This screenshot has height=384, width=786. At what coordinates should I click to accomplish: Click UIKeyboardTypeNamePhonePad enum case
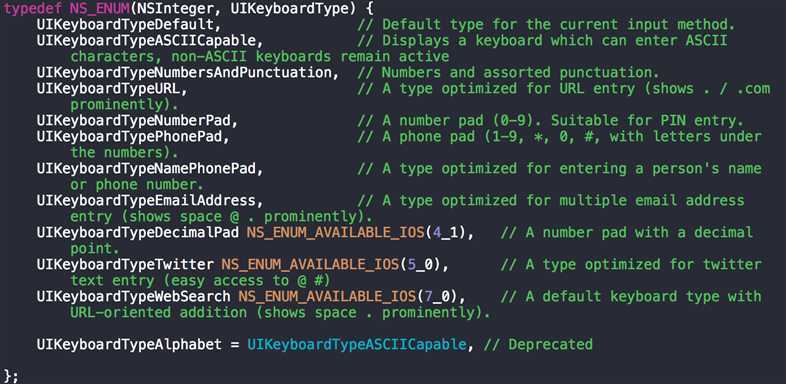pyautogui.click(x=146, y=168)
